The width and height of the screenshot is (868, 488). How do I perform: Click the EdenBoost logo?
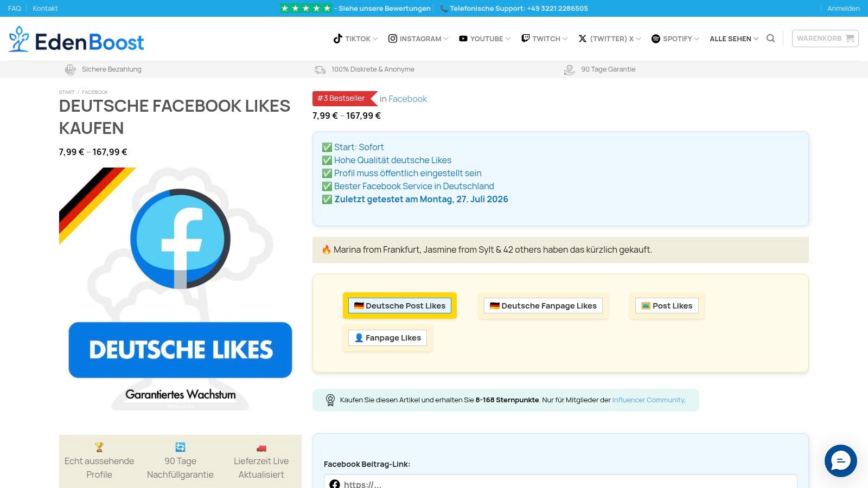click(76, 40)
